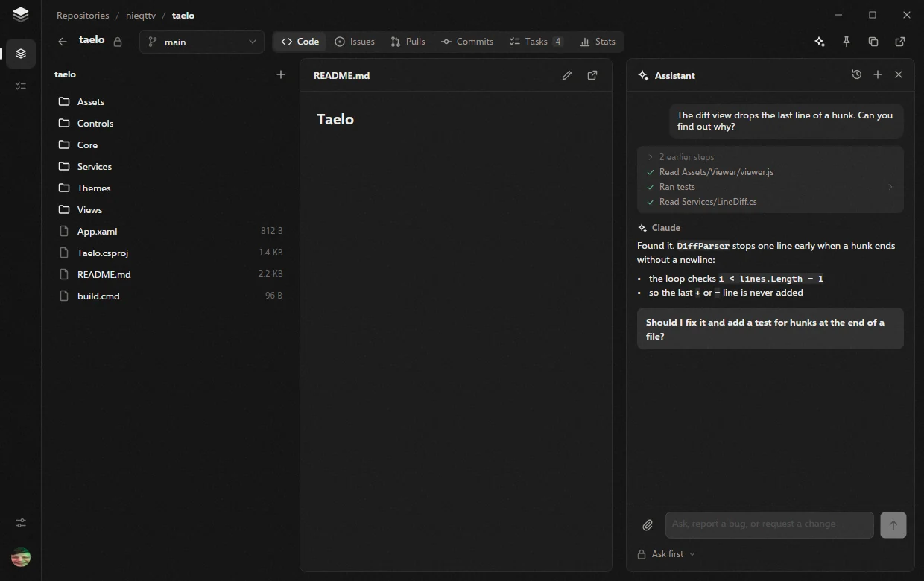
Task: Start a new assistant chat
Action: [878, 74]
